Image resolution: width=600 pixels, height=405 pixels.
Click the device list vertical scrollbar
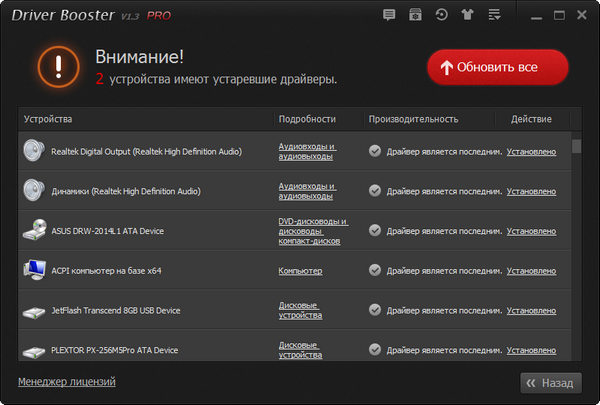click(x=576, y=250)
